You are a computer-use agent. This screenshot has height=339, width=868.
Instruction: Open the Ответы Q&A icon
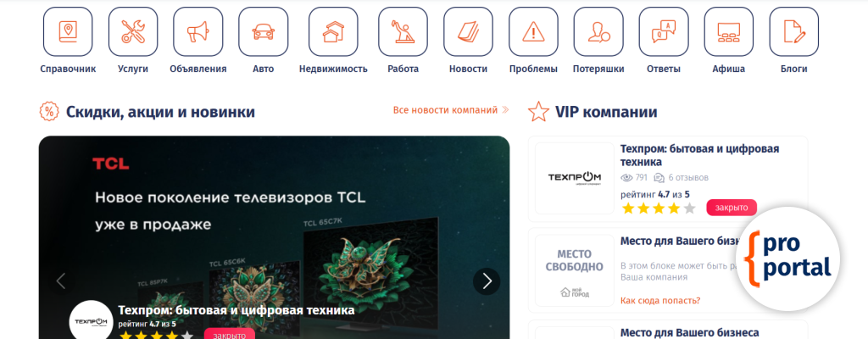pyautogui.click(x=664, y=31)
